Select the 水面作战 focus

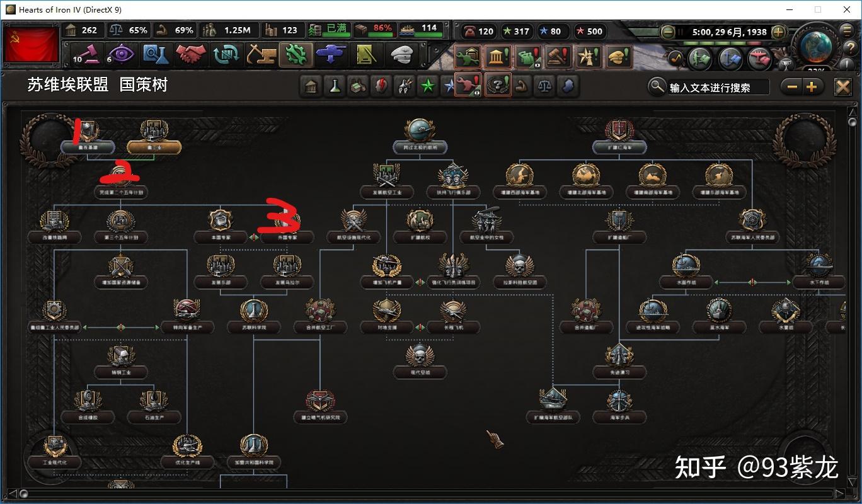click(686, 272)
